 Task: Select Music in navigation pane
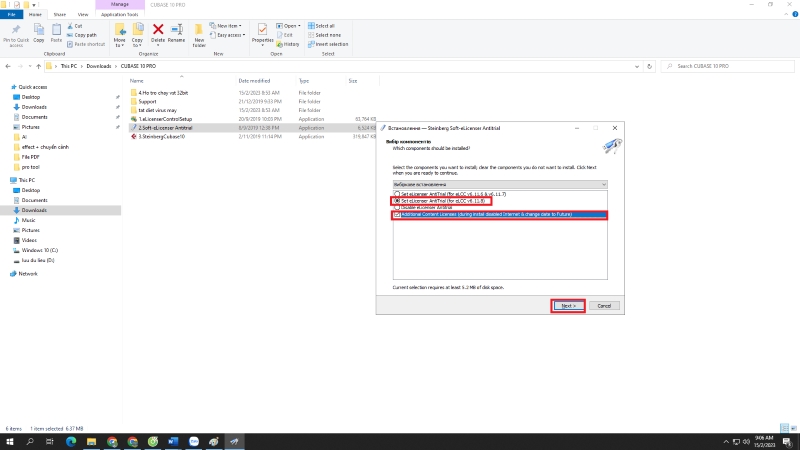[28, 220]
